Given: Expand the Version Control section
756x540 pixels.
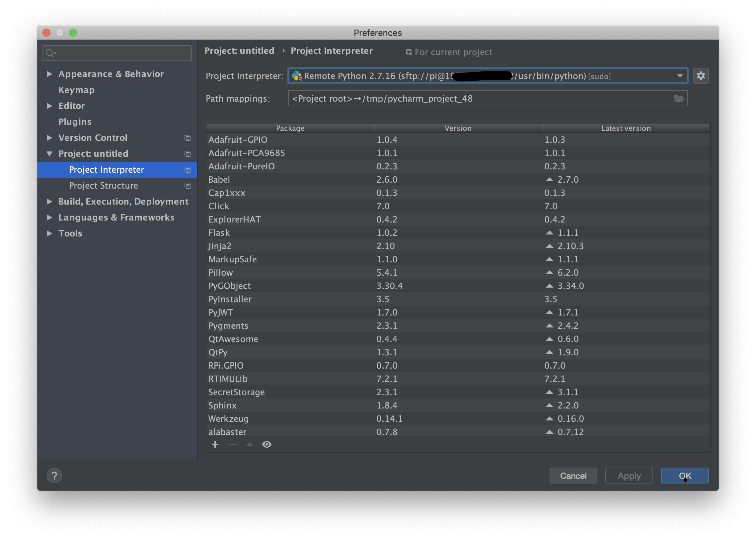Looking at the screenshot, I should click(49, 138).
